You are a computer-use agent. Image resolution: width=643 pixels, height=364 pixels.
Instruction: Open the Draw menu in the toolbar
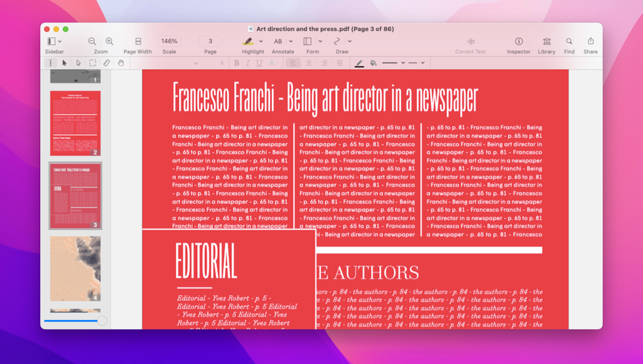point(337,41)
